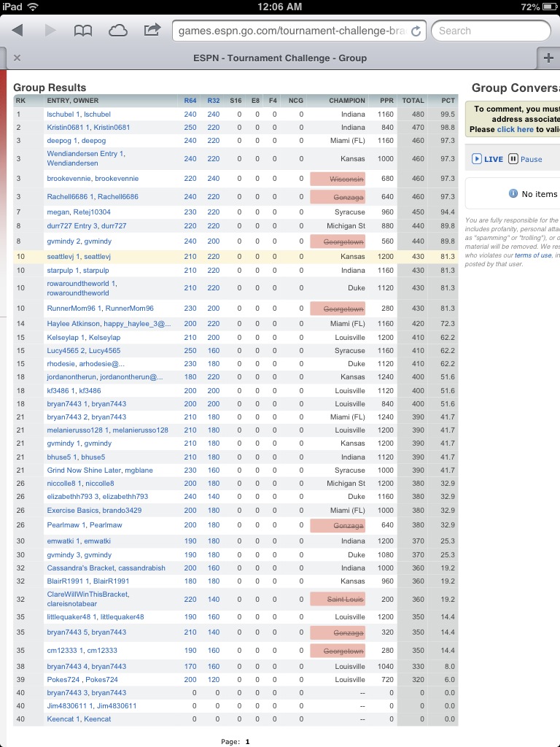
Task: Open jordanontherun entry
Action: (105, 377)
